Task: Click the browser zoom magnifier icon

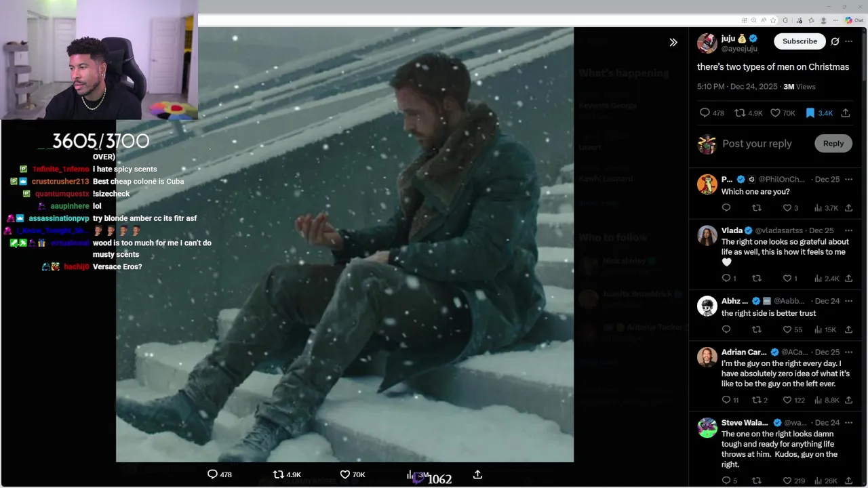Action: tap(754, 20)
